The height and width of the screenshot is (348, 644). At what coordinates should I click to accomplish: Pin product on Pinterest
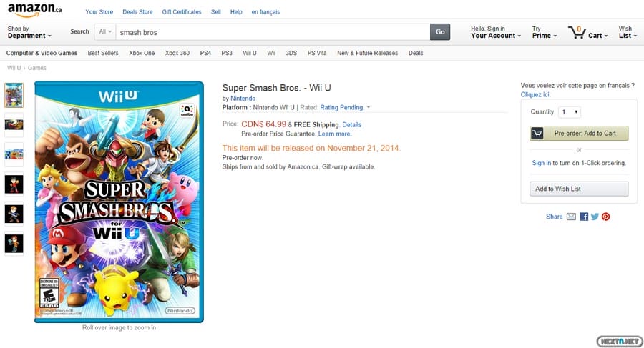point(606,217)
